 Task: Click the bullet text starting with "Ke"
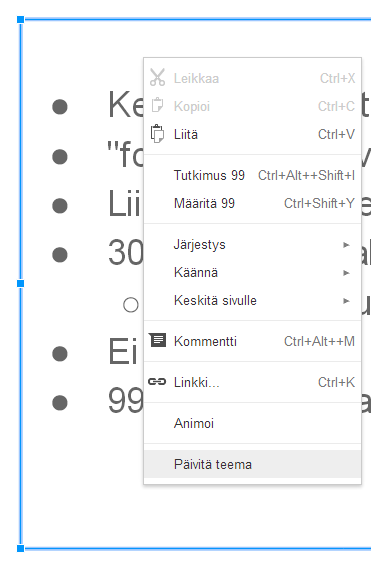[x=125, y=104]
